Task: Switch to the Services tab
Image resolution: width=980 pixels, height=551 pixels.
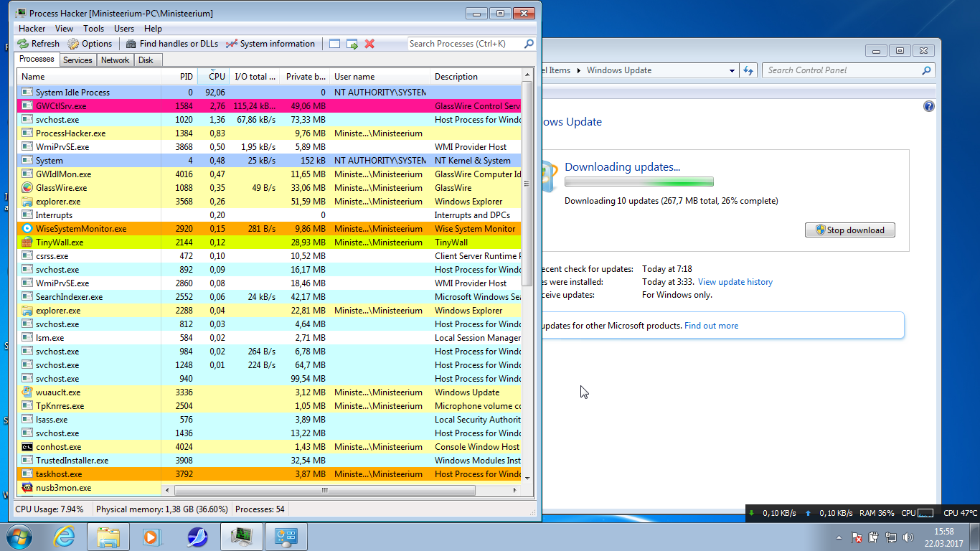Action: (77, 60)
